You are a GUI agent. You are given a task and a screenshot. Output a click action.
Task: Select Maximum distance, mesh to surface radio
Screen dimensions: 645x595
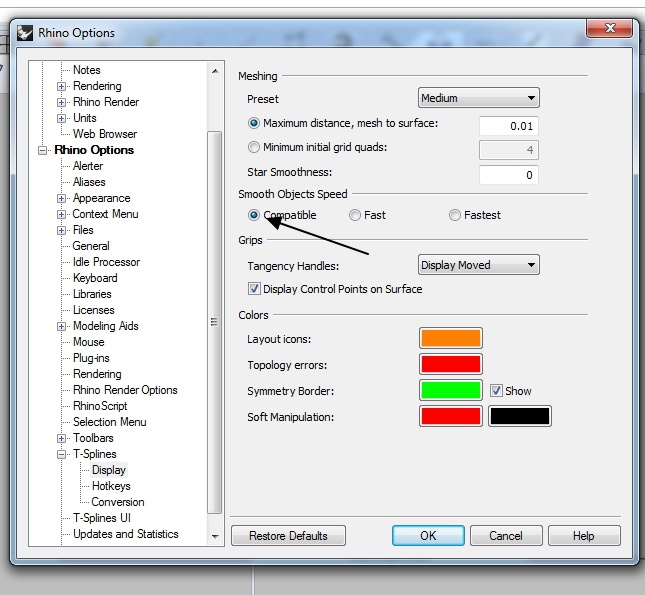tap(254, 123)
